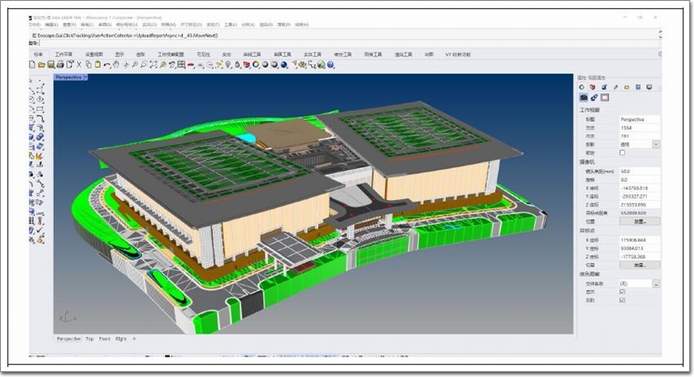Open the Perspective viewport title dropdown arrow
Image resolution: width=694 pixels, height=377 pixels.
(x=85, y=77)
